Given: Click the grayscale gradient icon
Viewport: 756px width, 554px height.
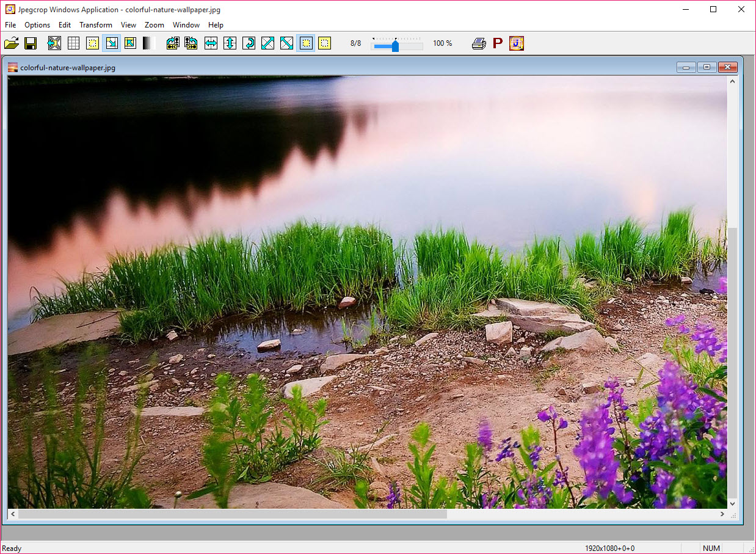Looking at the screenshot, I should [x=148, y=43].
